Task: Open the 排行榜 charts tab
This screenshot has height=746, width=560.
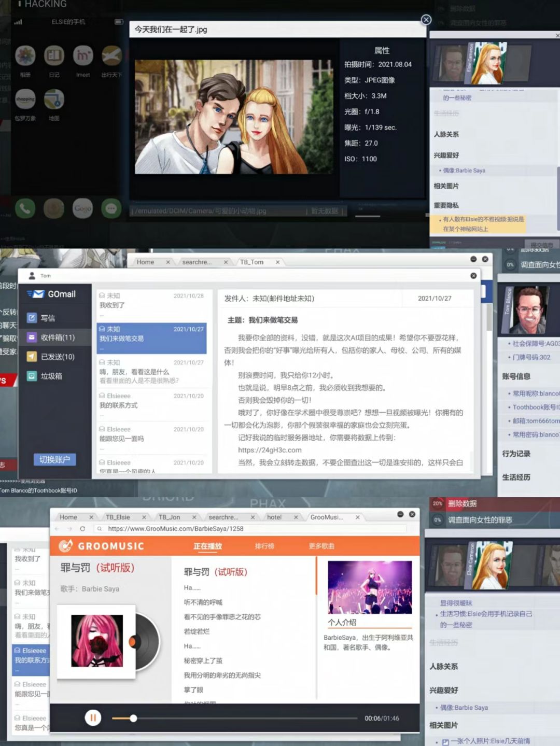Action: click(x=264, y=546)
